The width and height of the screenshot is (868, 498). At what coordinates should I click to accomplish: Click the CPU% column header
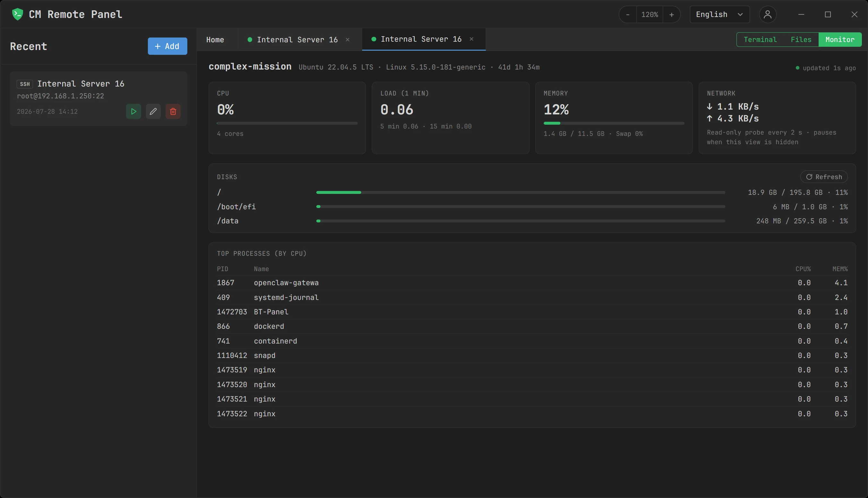pos(803,269)
